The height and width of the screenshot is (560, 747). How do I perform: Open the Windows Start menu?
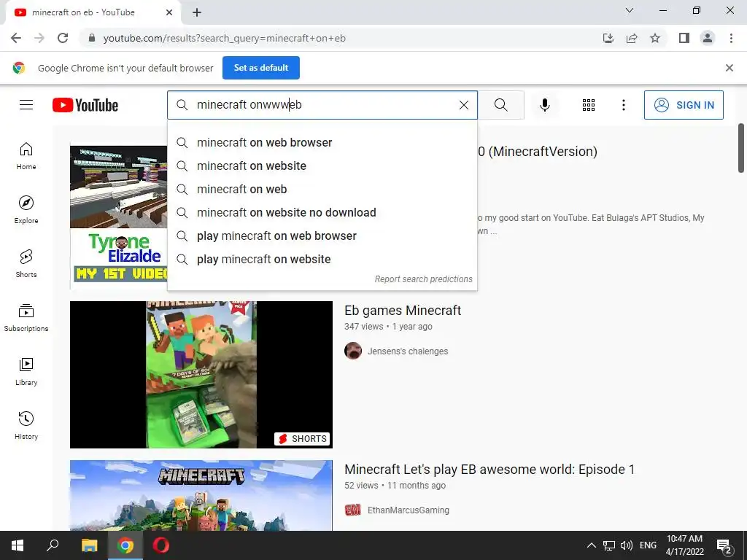coord(18,545)
